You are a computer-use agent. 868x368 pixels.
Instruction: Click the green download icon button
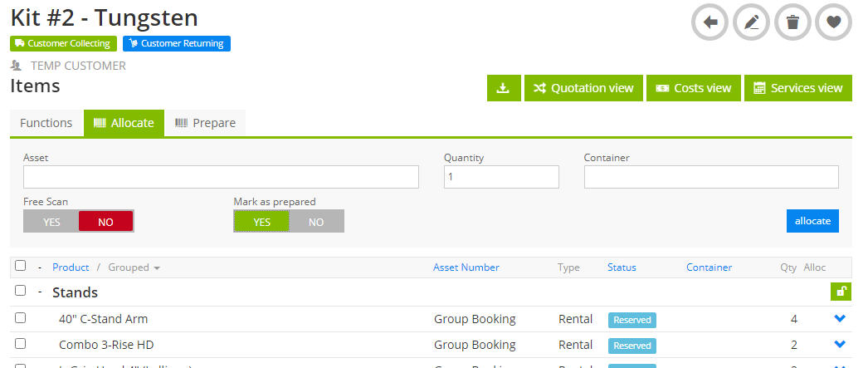pyautogui.click(x=503, y=88)
